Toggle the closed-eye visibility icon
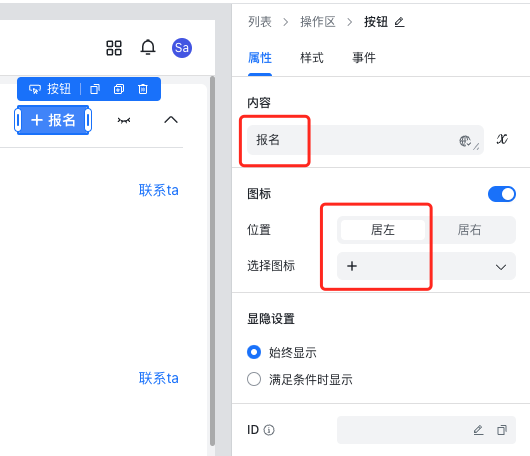This screenshot has height=456, width=530. pos(124,120)
